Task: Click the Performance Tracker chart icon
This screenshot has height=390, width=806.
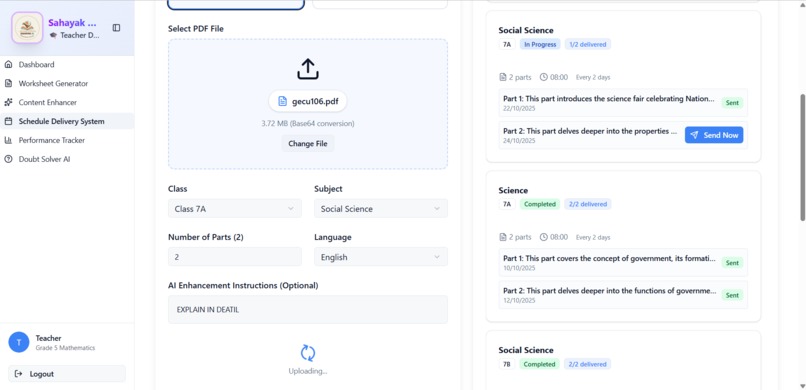Action: [x=8, y=140]
